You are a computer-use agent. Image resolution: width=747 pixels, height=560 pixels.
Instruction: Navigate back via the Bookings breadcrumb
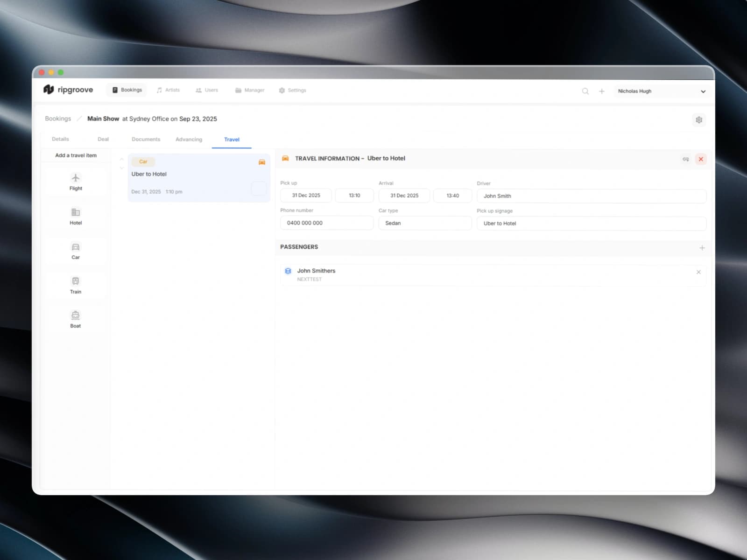[57, 119]
